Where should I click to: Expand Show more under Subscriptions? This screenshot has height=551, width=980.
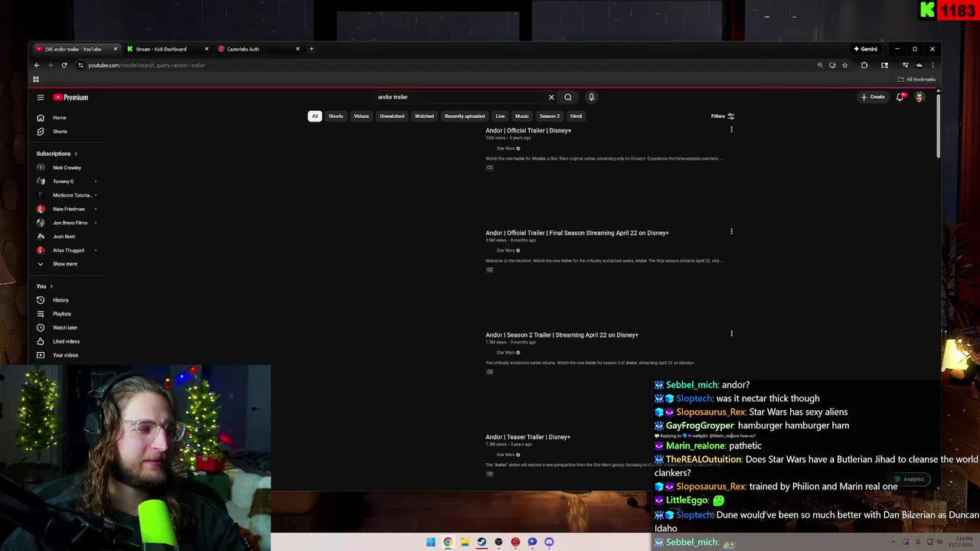coord(57,264)
